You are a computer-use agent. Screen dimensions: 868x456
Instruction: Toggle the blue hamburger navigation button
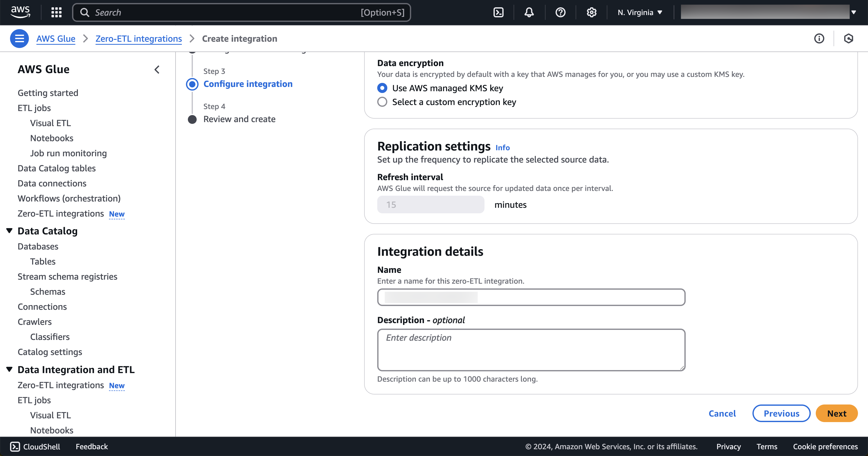pyautogui.click(x=19, y=39)
